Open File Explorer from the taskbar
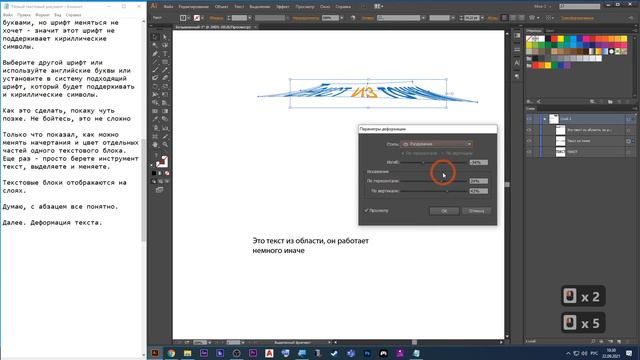 pos(187,353)
